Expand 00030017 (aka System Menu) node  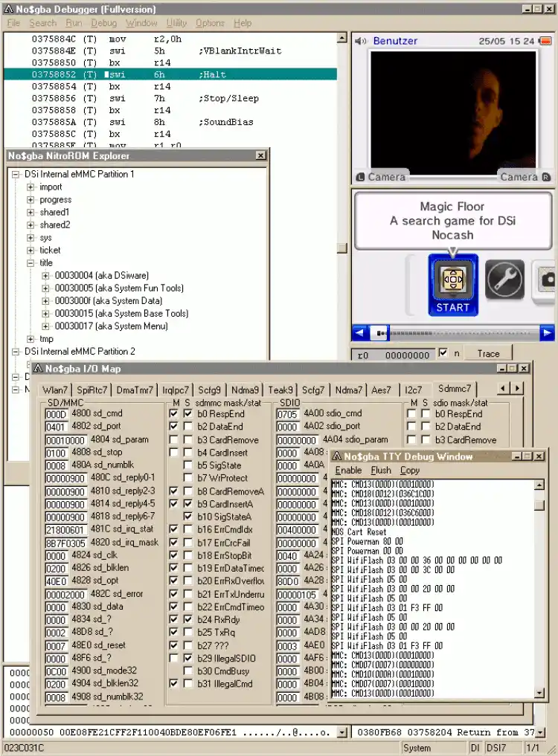(45, 326)
